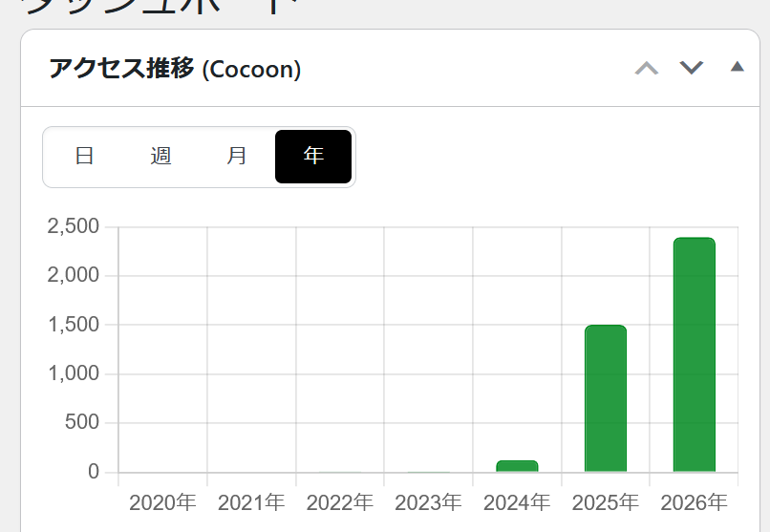Move the アクセス推移 widget up
Screen dimensions: 770x532
coord(646,68)
